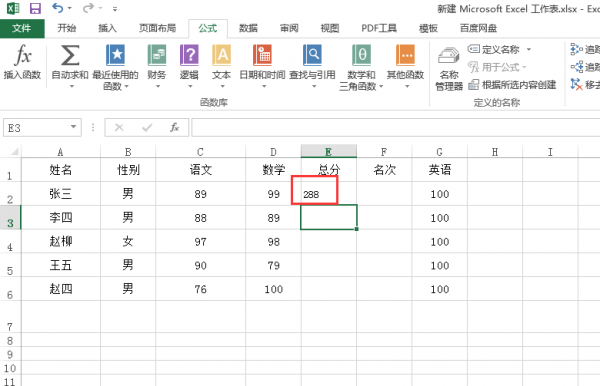Open the Date and Time functions icon

coord(262,55)
